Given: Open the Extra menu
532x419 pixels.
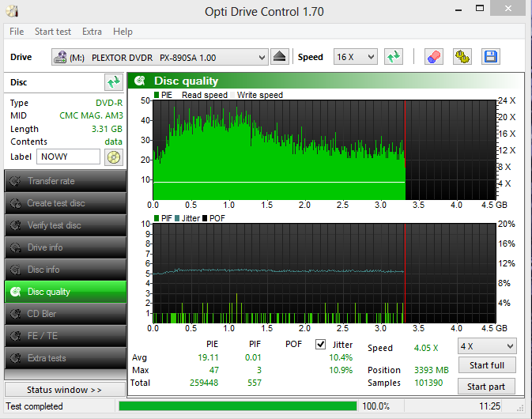Looking at the screenshot, I should 92,32.
